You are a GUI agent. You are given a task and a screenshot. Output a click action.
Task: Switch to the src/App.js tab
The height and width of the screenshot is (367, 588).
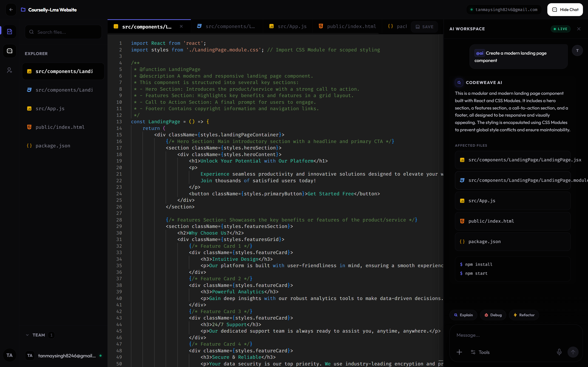(288, 26)
